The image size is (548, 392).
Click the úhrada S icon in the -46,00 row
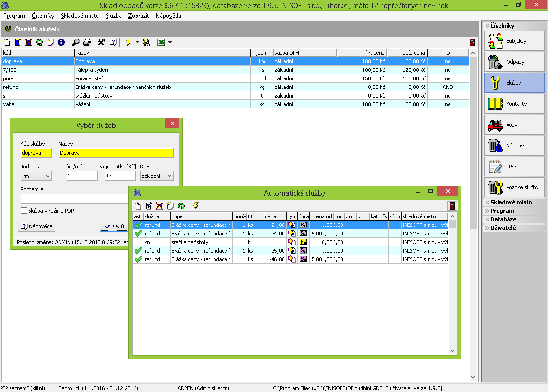303,259
